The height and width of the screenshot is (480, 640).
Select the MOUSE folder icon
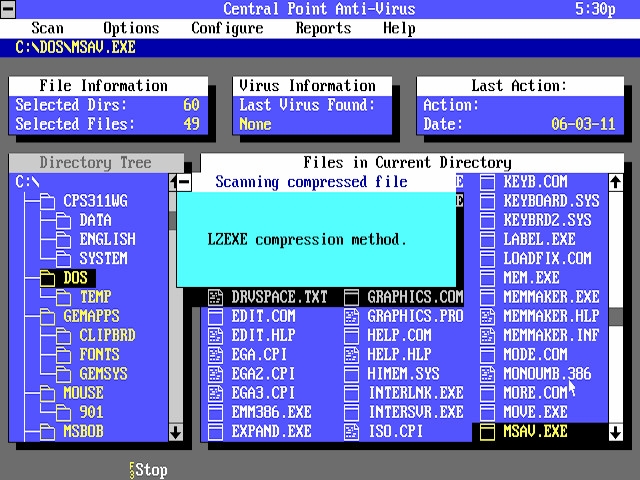(x=48, y=393)
